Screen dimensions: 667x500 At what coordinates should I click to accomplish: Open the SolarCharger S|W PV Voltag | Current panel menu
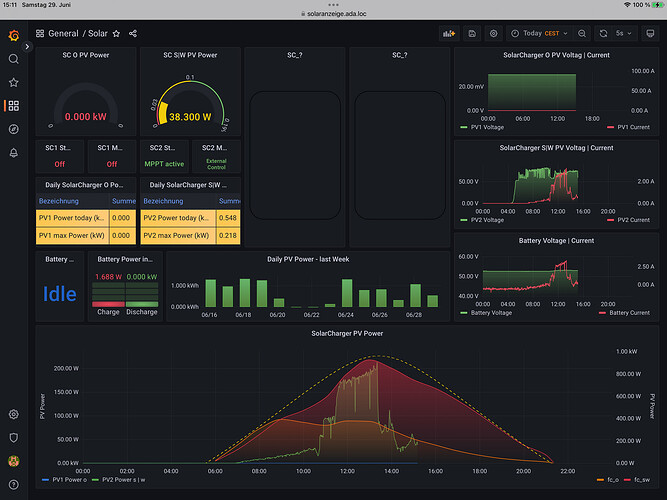(x=556, y=148)
